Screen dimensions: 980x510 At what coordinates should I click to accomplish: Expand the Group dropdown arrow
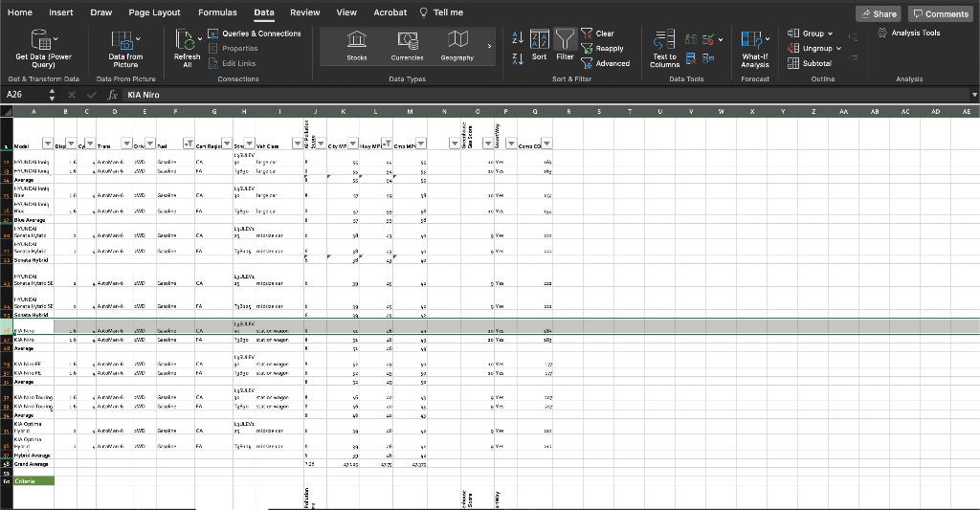tap(830, 33)
